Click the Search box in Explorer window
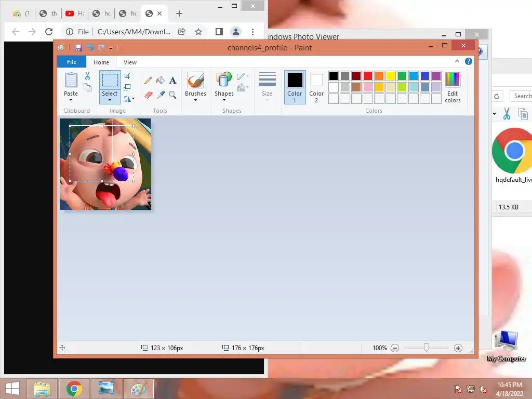The height and width of the screenshot is (399, 532). tap(521, 96)
